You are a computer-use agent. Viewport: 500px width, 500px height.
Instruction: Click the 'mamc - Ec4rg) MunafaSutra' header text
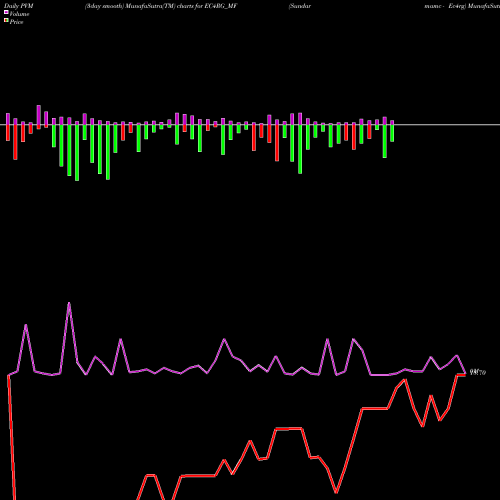tap(462, 6)
